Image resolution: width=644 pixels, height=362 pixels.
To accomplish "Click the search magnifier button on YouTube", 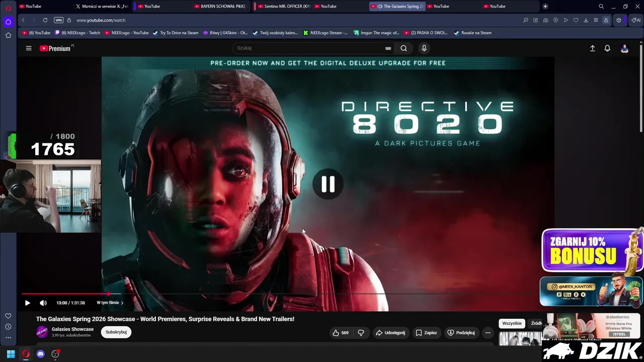I will 404,48.
